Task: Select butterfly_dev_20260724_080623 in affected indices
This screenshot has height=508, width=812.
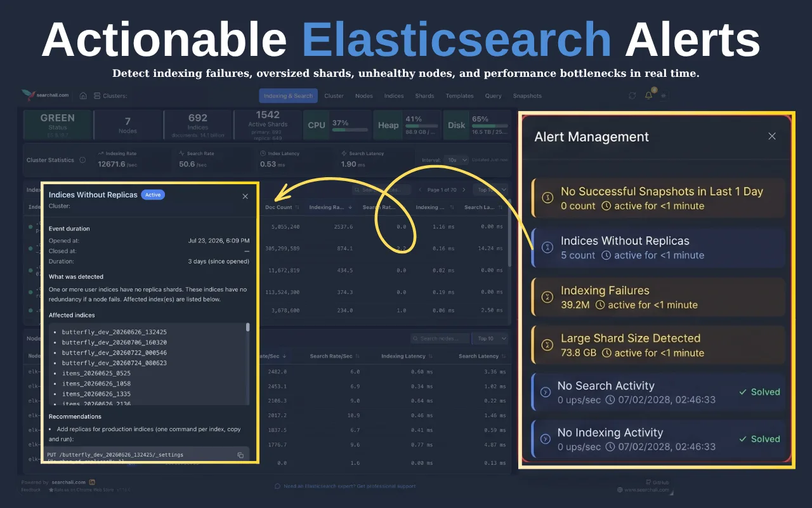Action: [114, 363]
